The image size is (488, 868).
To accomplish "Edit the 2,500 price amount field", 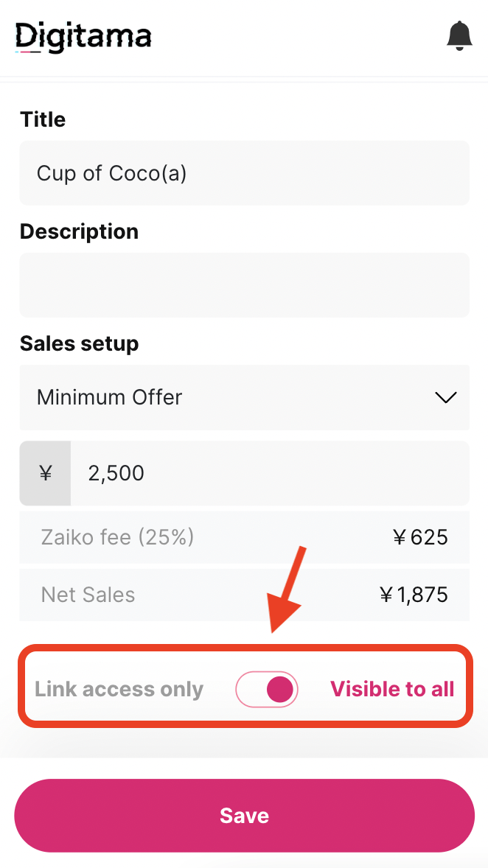I will [x=271, y=473].
